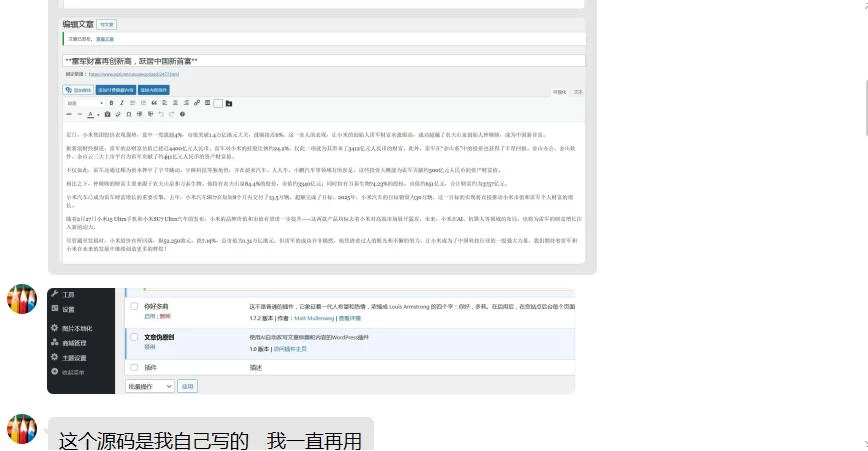Click the red delete link under 你好多莉
Viewport: 868px width, 451px height.
coord(165,317)
